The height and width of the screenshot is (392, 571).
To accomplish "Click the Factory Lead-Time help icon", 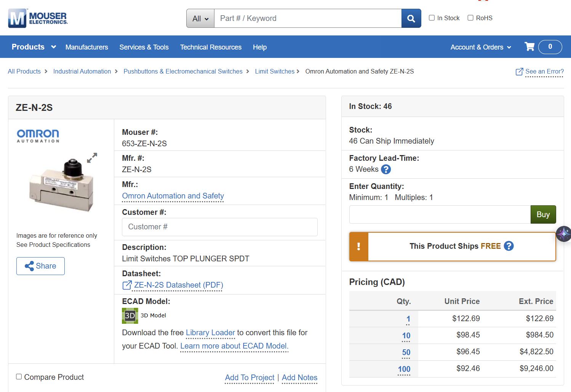I will [386, 169].
